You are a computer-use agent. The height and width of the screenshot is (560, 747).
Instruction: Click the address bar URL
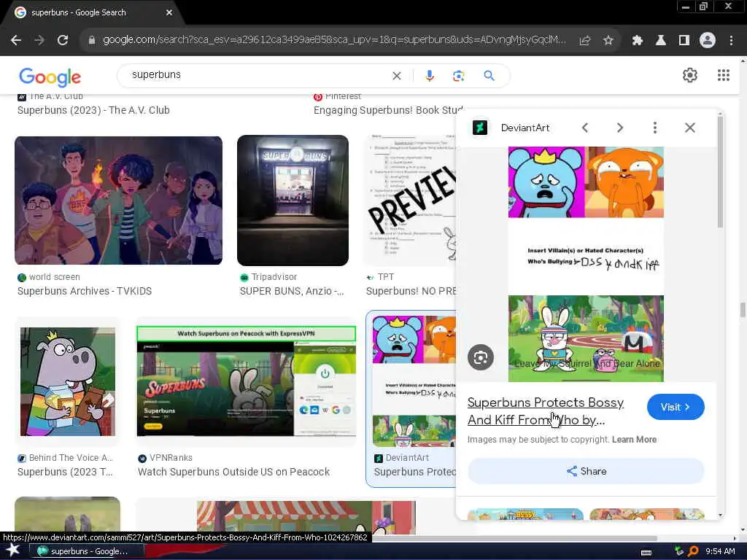[333, 40]
